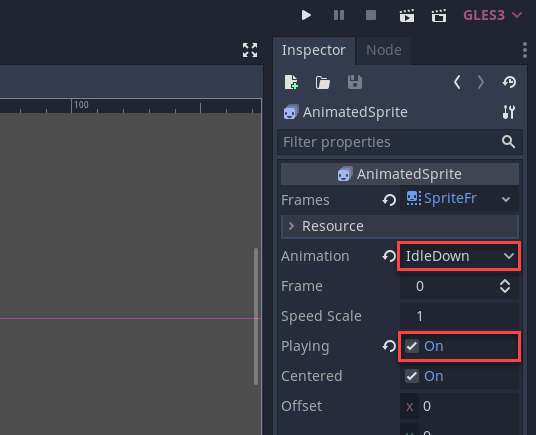This screenshot has height=435, width=536.
Task: Click the Offset x value field
Action: click(469, 406)
